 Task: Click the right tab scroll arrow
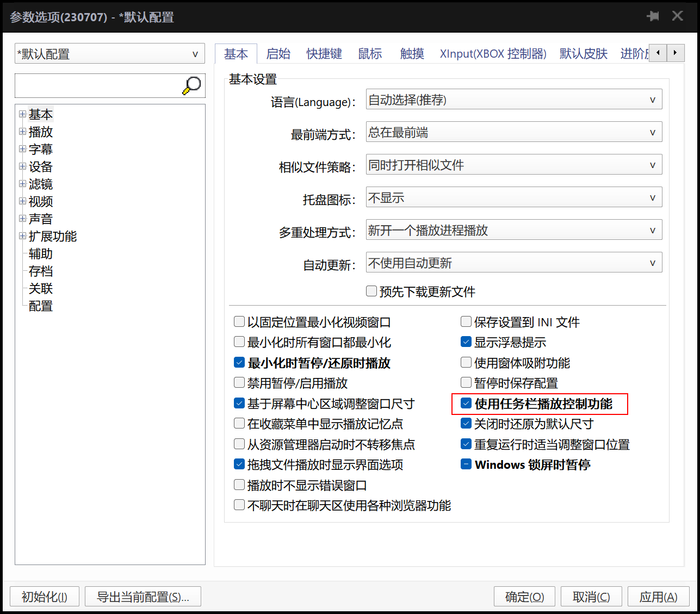[676, 53]
